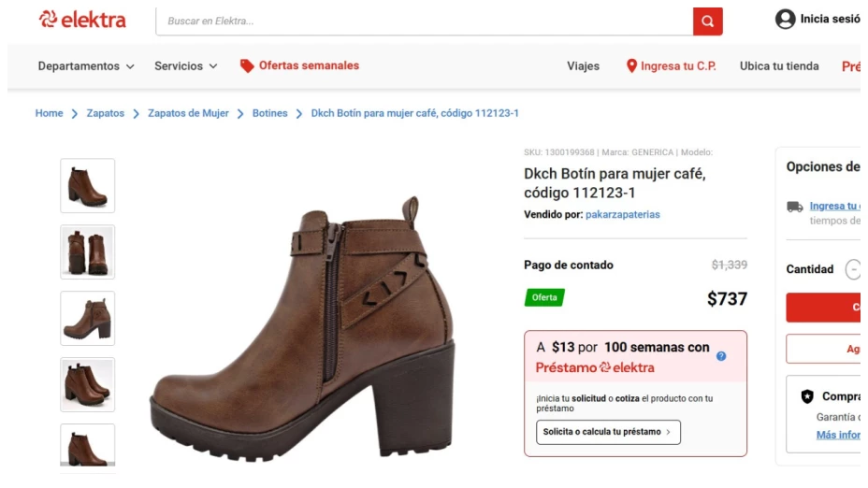Click the shield purchase protection icon

tap(807, 396)
